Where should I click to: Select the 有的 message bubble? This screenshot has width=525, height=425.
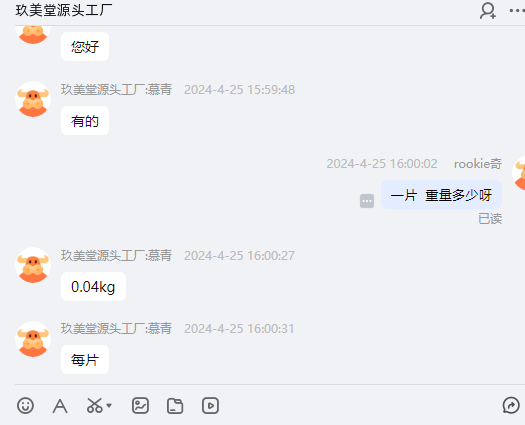85,121
